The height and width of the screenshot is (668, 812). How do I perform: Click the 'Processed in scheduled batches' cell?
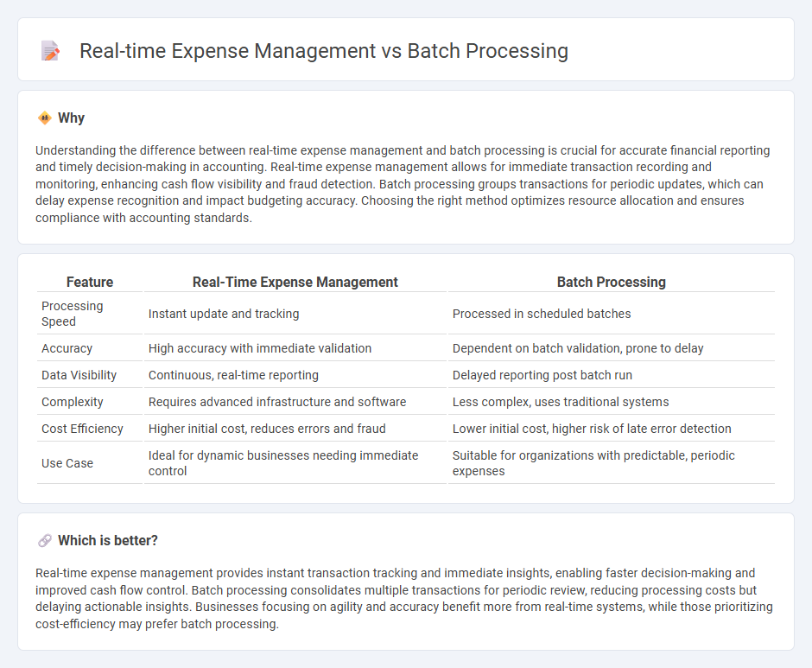coord(542,314)
